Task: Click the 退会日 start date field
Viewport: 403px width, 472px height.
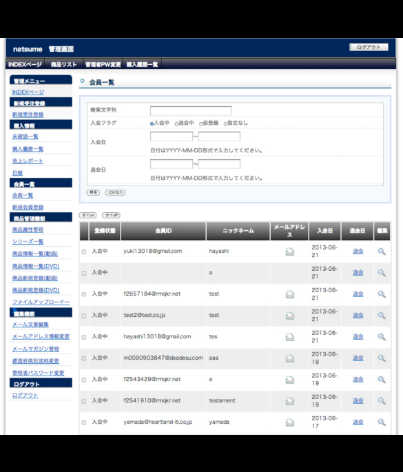Action: [x=171, y=164]
